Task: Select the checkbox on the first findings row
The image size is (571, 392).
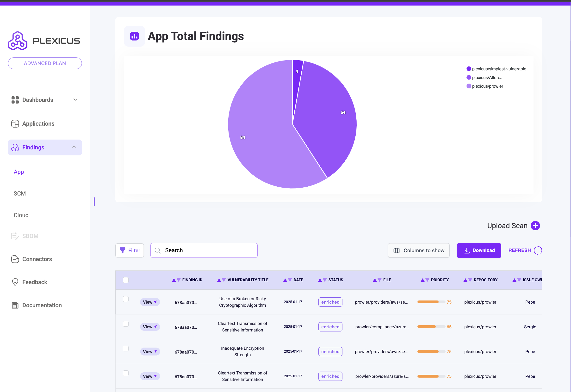Action: (x=125, y=299)
